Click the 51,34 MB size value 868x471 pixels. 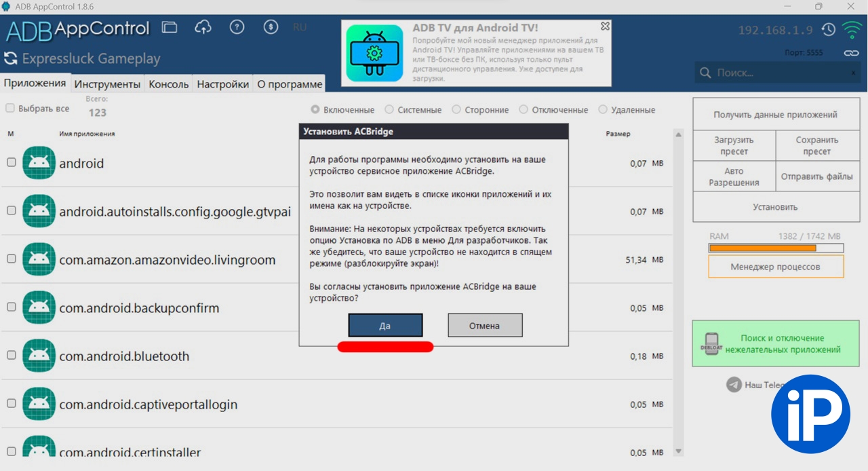pos(645,260)
